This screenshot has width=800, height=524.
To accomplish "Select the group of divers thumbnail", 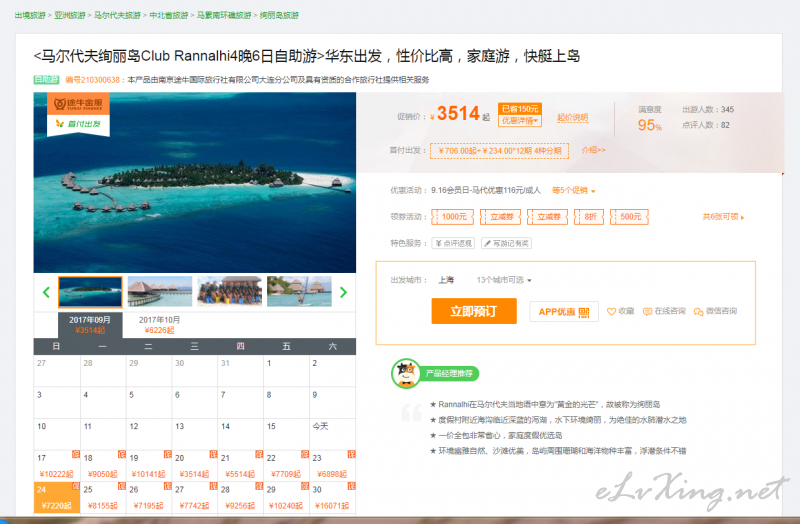I will [x=230, y=292].
